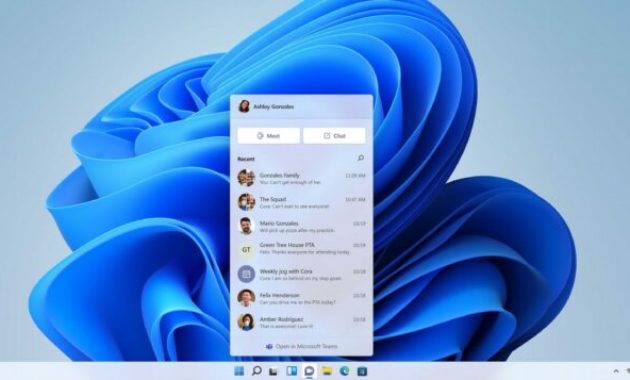Open File Explorer from taskbar
The image size is (630, 380).
(x=327, y=371)
